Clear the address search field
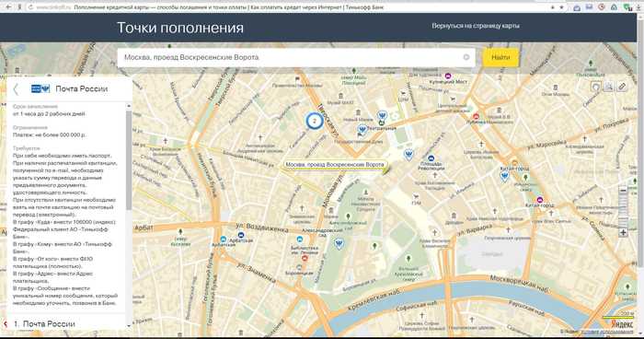This screenshot has width=644, height=339. (466, 57)
